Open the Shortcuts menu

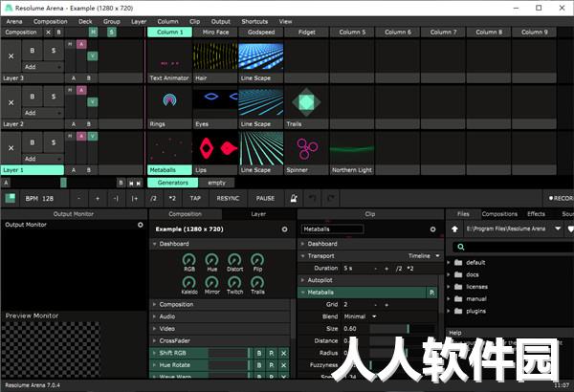click(x=254, y=22)
